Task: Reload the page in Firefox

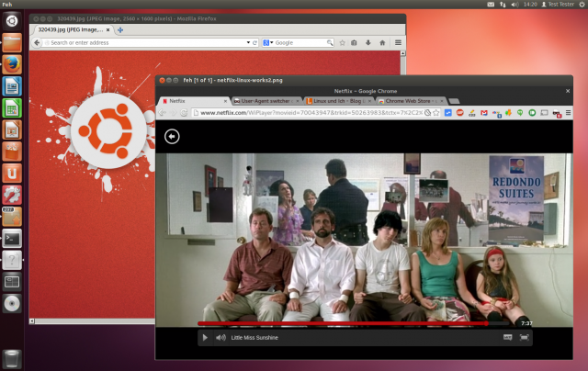Action: [254, 43]
